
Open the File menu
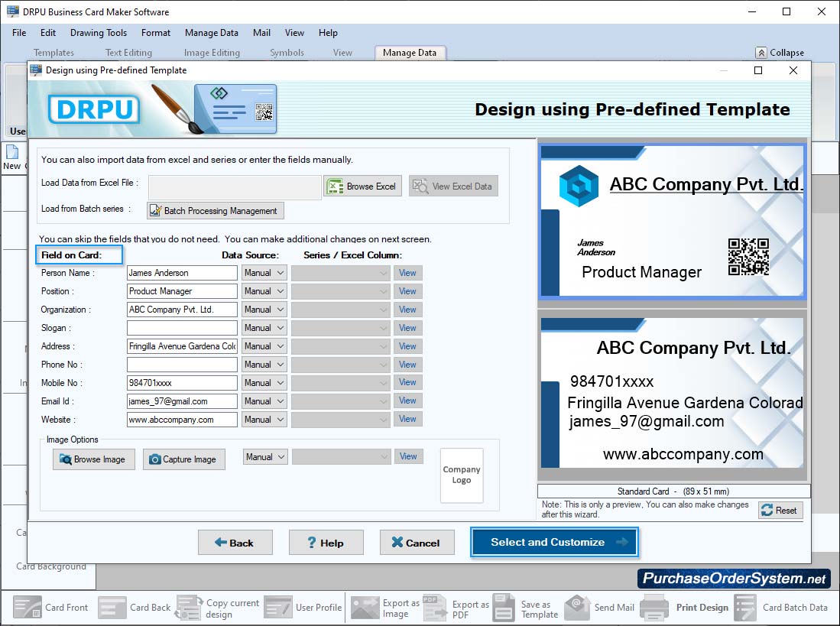[19, 33]
